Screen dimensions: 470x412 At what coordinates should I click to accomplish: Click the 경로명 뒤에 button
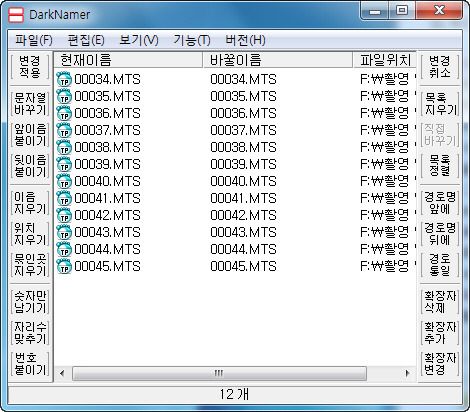point(440,234)
